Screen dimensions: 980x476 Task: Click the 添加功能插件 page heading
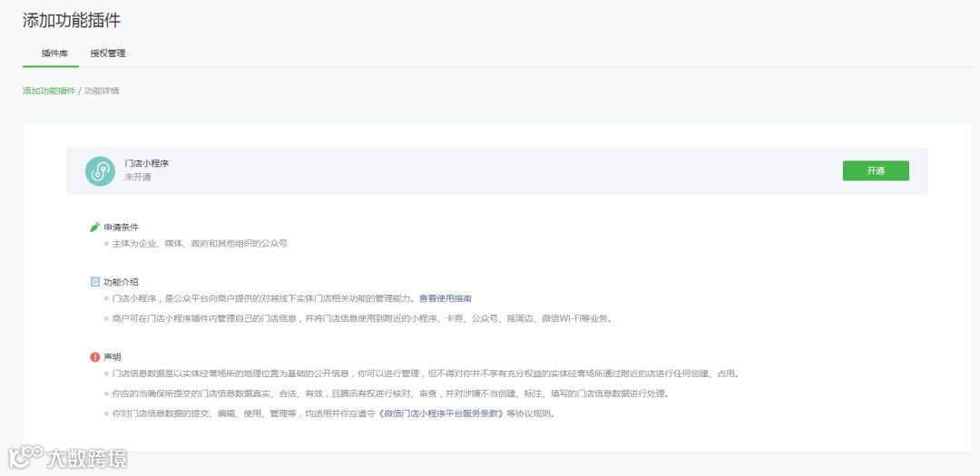point(72,21)
